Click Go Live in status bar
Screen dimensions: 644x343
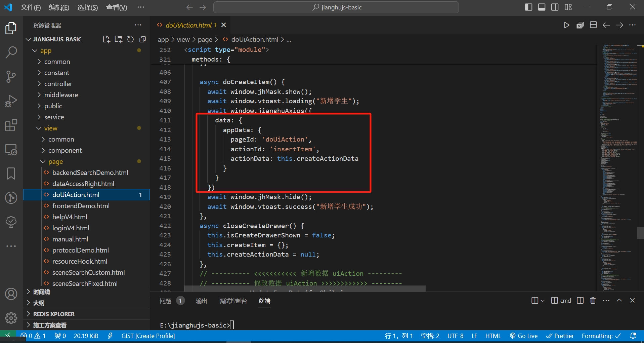coord(524,336)
